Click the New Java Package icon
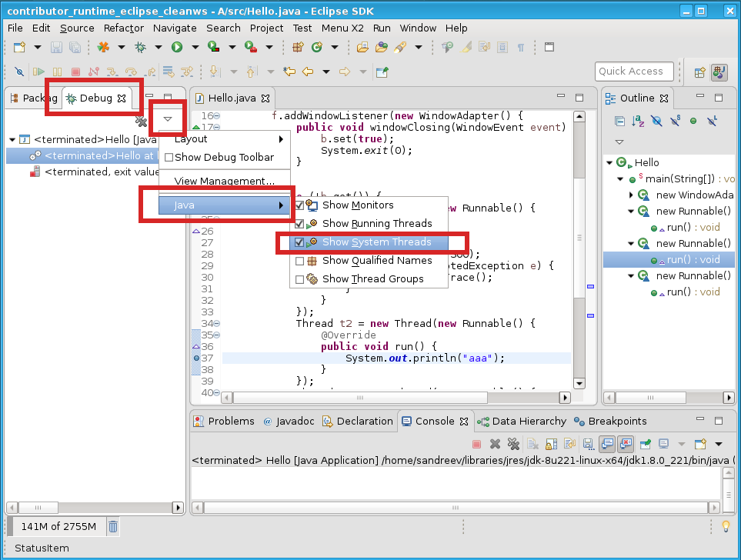This screenshot has width=741, height=560. point(299,47)
